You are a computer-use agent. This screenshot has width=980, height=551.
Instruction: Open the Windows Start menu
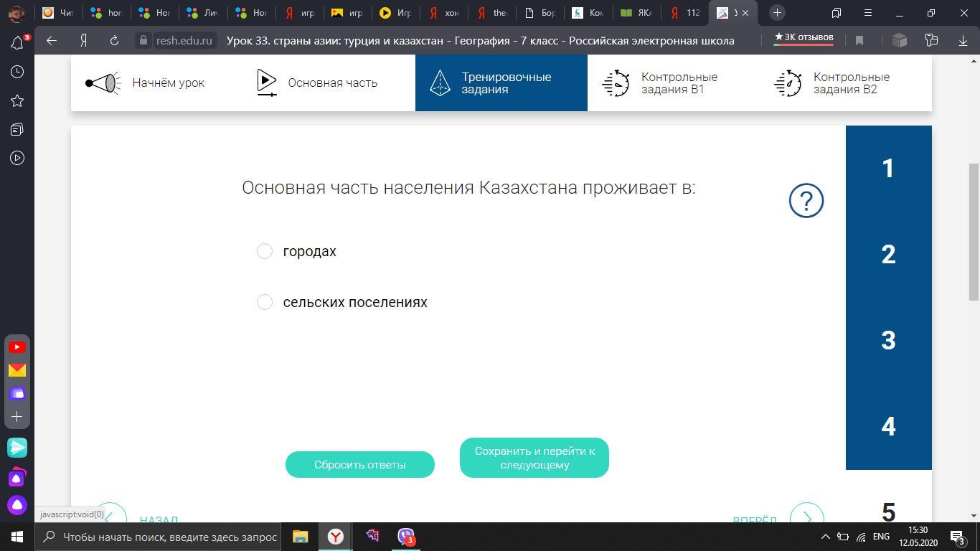point(17,537)
